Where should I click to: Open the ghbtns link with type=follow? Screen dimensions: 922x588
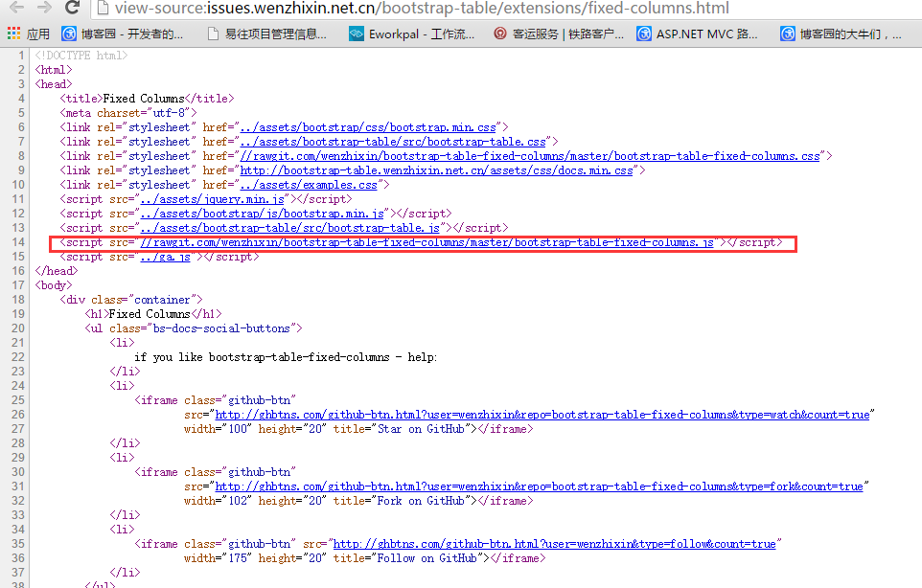(554, 544)
